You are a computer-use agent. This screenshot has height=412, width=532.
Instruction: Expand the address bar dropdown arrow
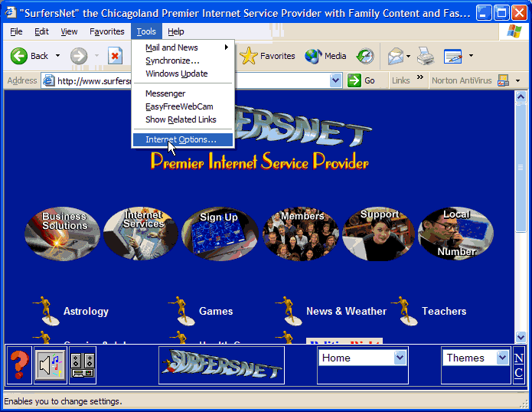(335, 80)
